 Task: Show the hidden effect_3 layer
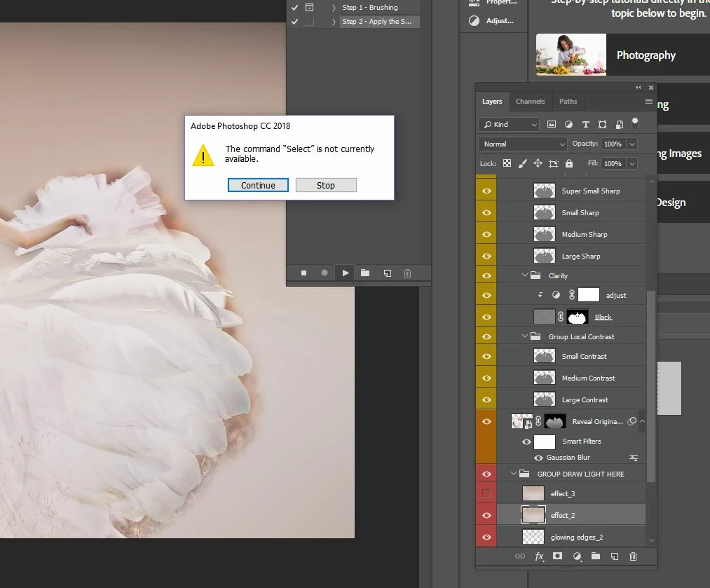tap(486, 493)
